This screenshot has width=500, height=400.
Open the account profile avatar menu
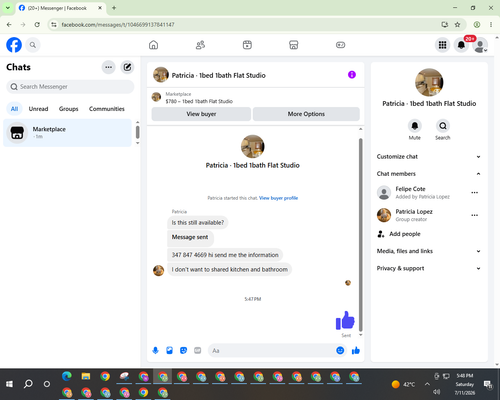[480, 45]
